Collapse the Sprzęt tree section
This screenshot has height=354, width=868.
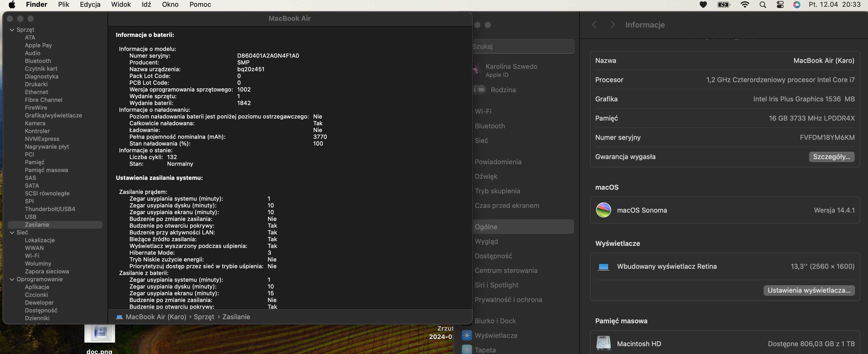tap(12, 30)
